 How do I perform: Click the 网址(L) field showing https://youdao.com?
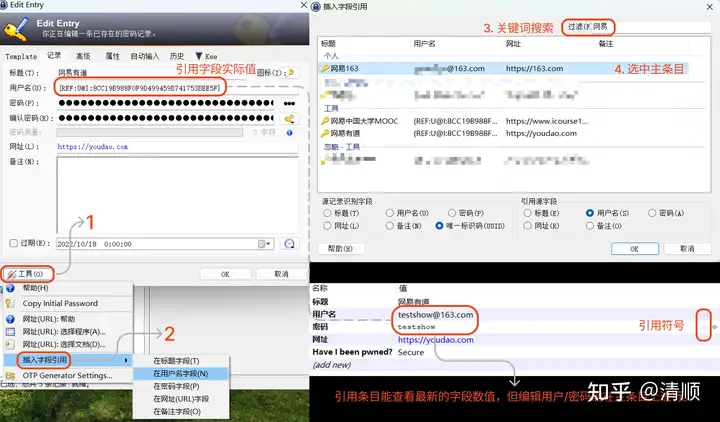(x=177, y=147)
